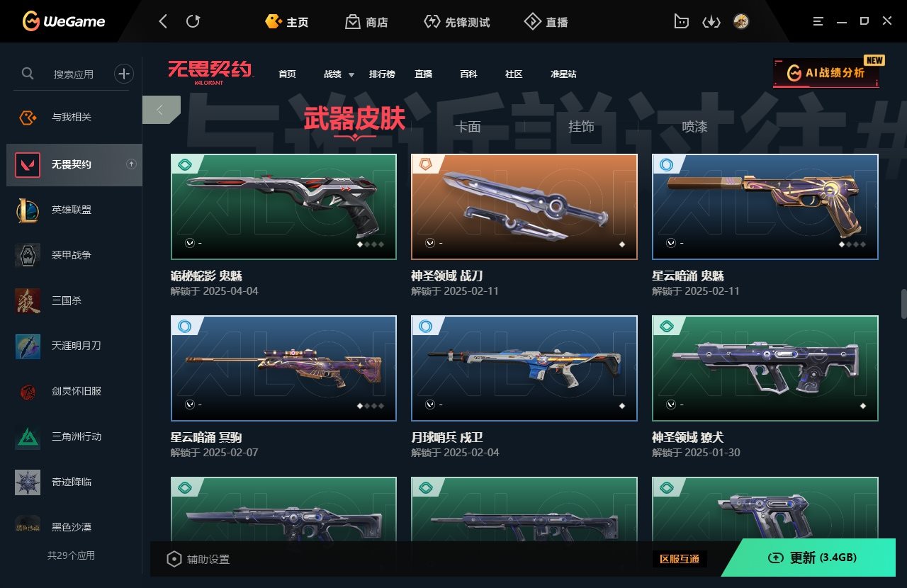This screenshot has width=907, height=588.
Task: Open the AI战绩分析 banner
Action: point(826,73)
